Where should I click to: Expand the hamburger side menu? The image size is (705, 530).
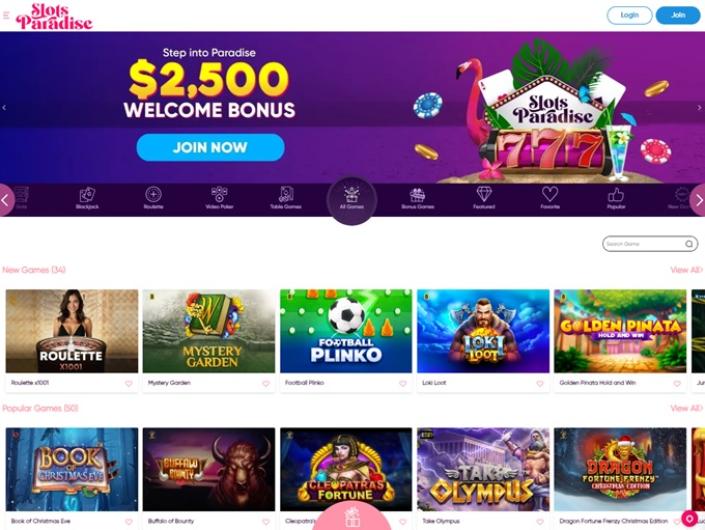pos(6,16)
